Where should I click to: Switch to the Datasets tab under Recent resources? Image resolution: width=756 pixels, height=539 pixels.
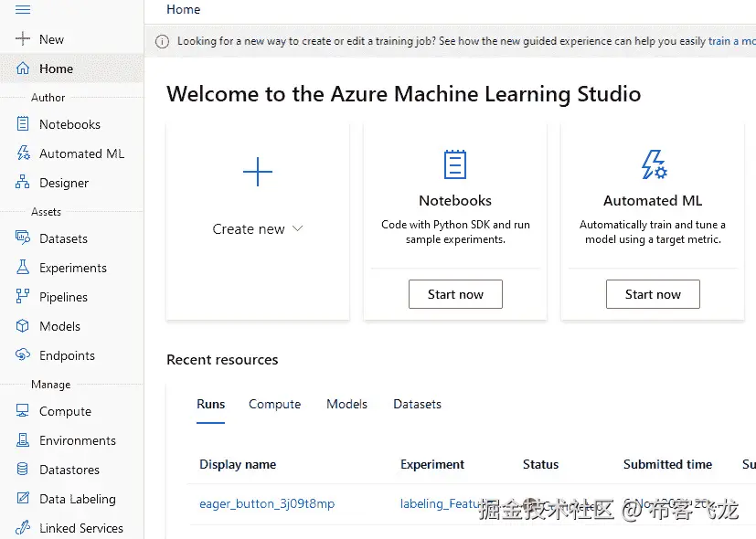(416, 403)
